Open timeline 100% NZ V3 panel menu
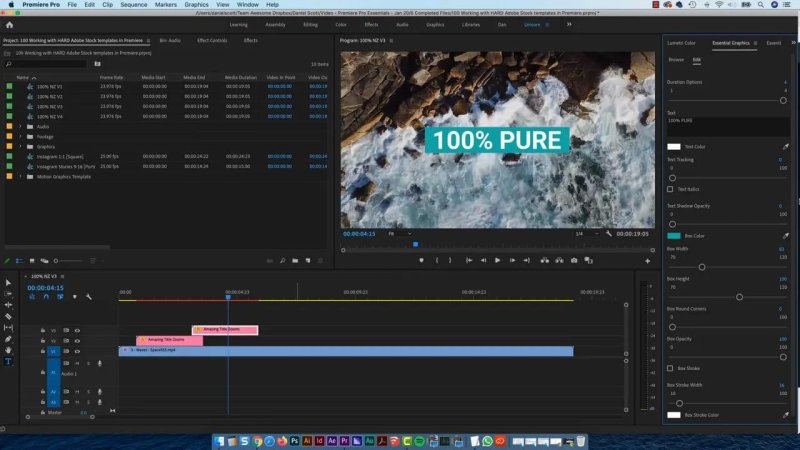Image resolution: width=800 pixels, height=450 pixels. point(63,277)
